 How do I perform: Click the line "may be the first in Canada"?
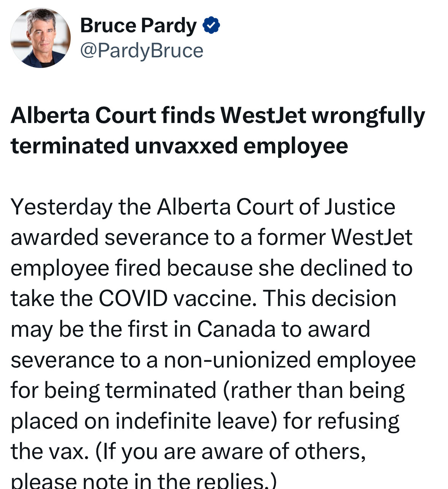[x=190, y=329]
